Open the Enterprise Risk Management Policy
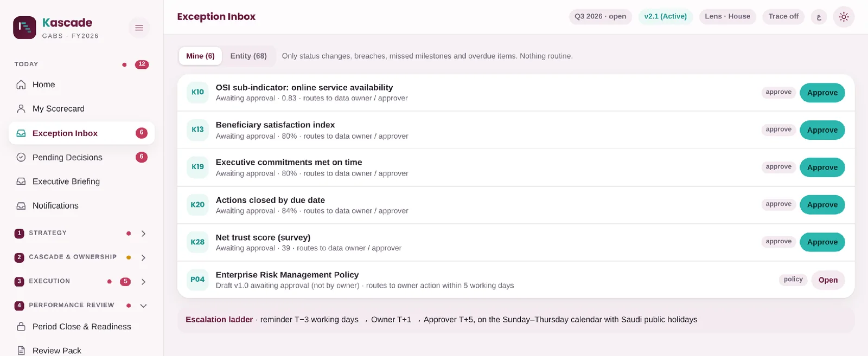Screen dimensions: 868x356 tap(828, 280)
